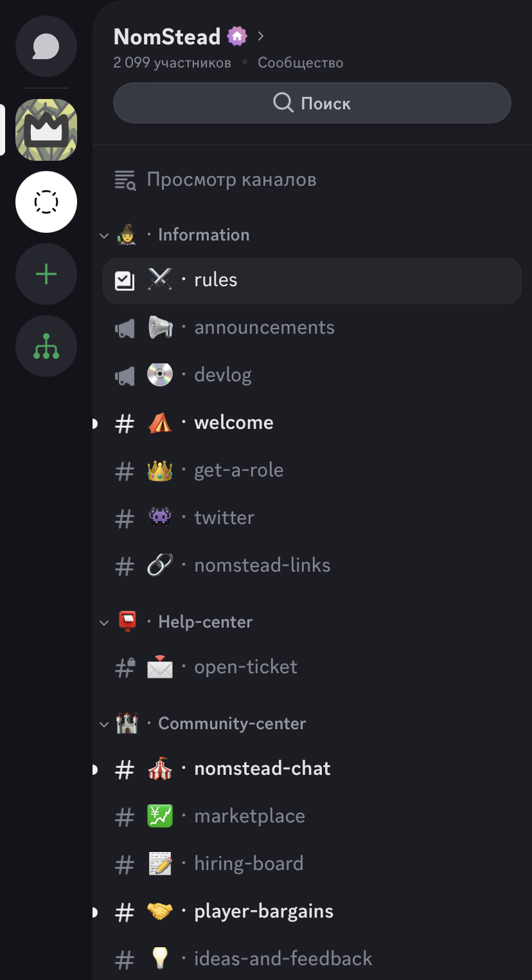
Task: Add a server with the green plus icon
Action: 46,275
